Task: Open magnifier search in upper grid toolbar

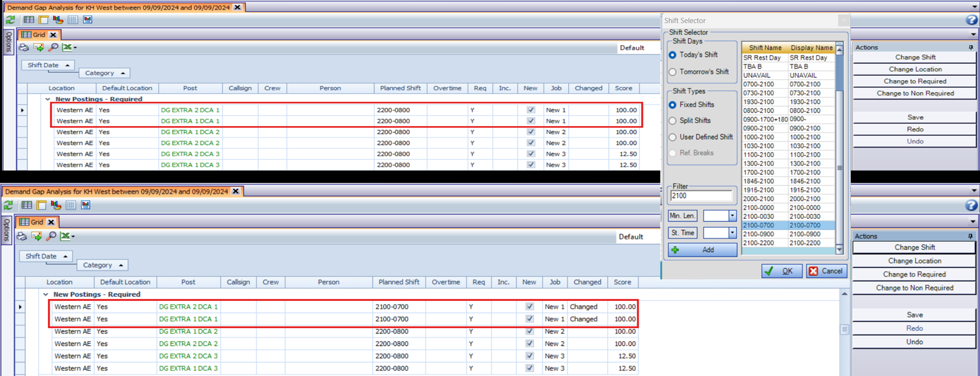Action: click(x=53, y=48)
